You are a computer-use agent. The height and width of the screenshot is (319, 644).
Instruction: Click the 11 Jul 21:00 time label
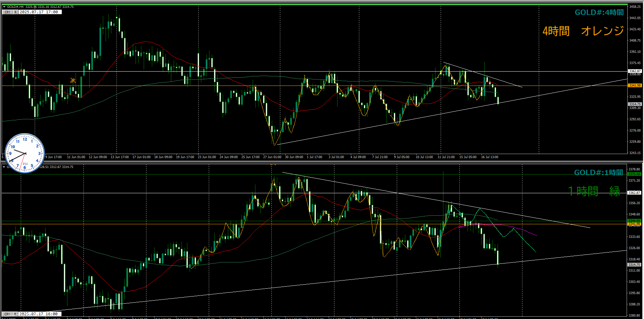coord(446,157)
